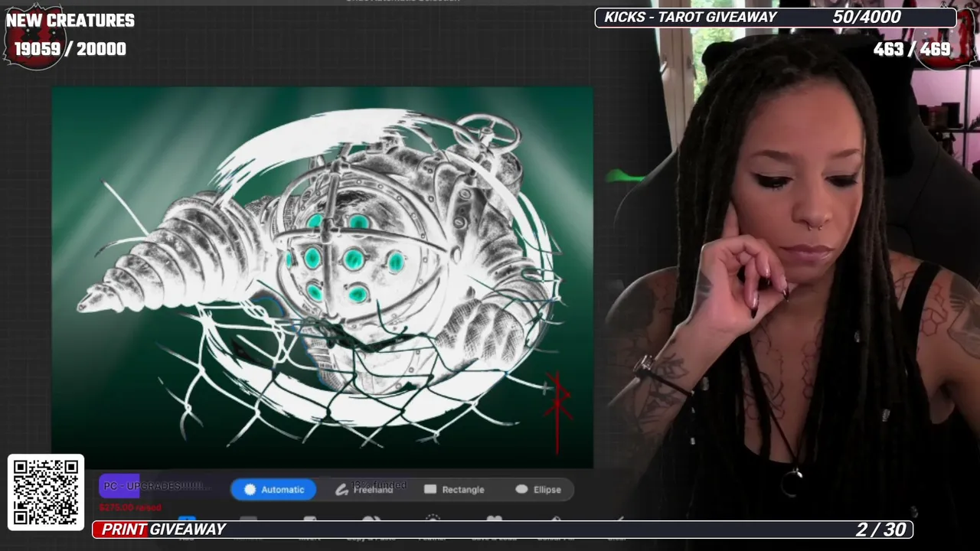The width and height of the screenshot is (980, 551).
Task: Pick the Ellipse selection mode
Action: (x=538, y=490)
